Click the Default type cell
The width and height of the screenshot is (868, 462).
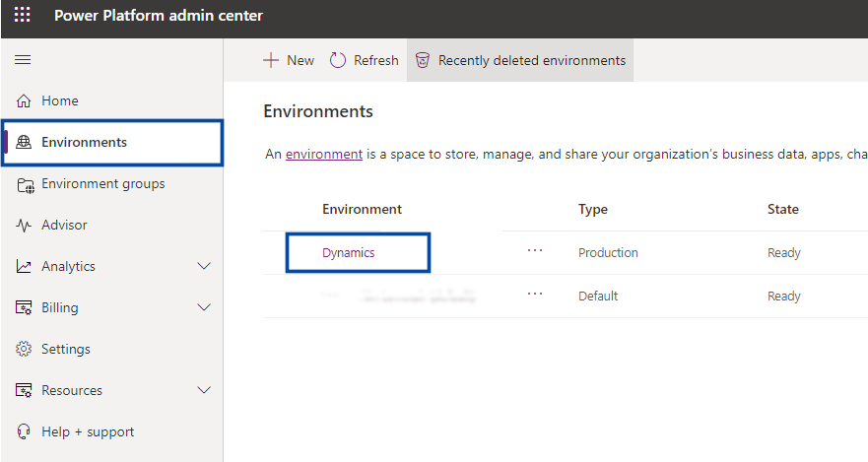pyautogui.click(x=598, y=296)
